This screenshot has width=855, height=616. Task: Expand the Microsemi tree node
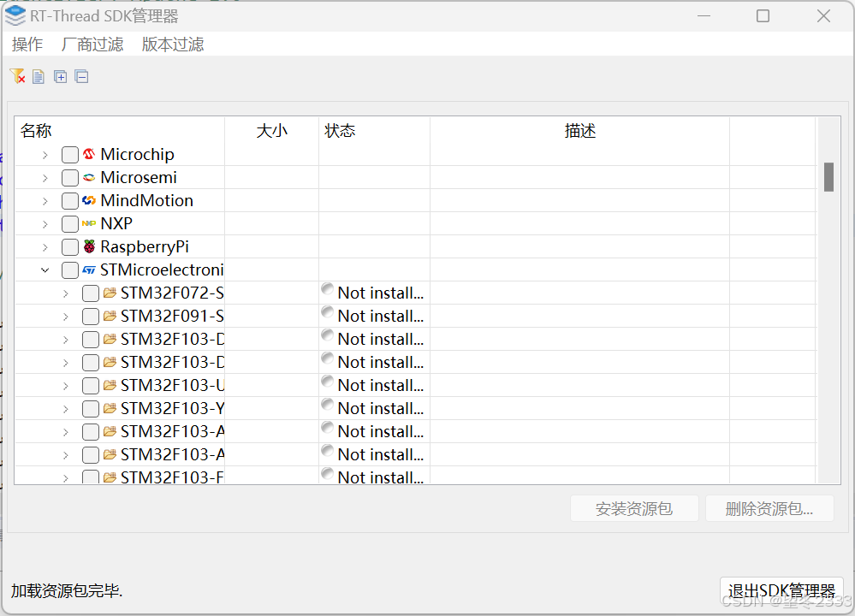click(45, 178)
